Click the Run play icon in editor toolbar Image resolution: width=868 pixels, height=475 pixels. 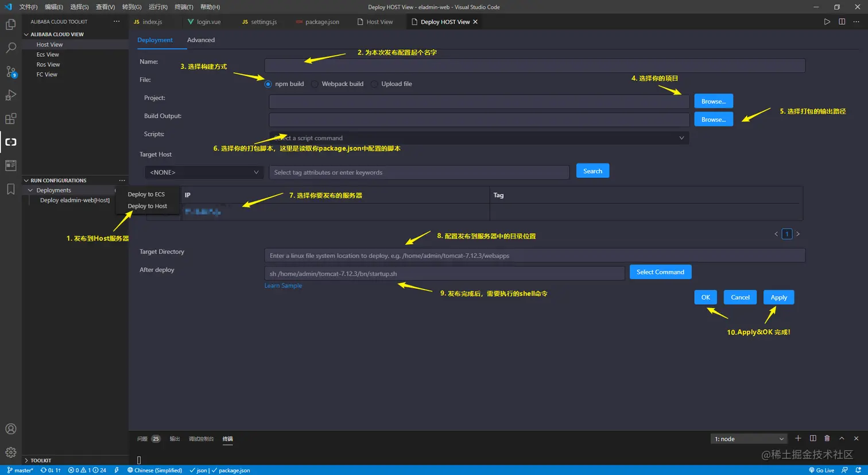pos(827,22)
